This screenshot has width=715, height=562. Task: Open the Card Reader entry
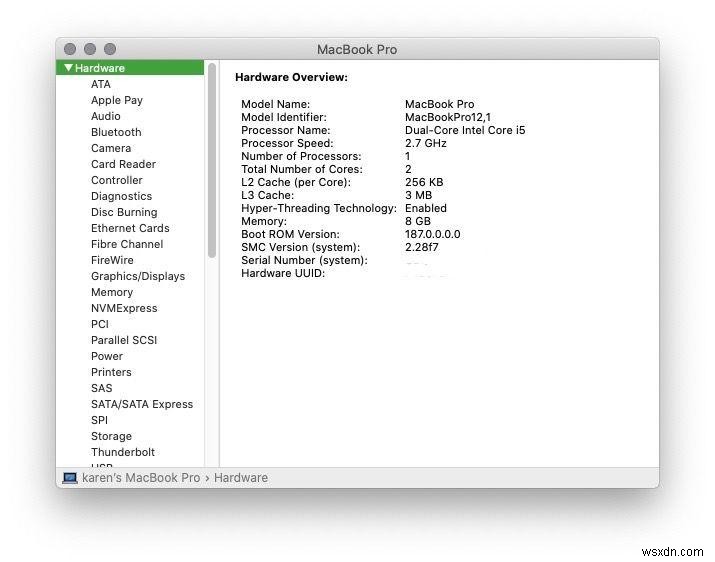123,164
